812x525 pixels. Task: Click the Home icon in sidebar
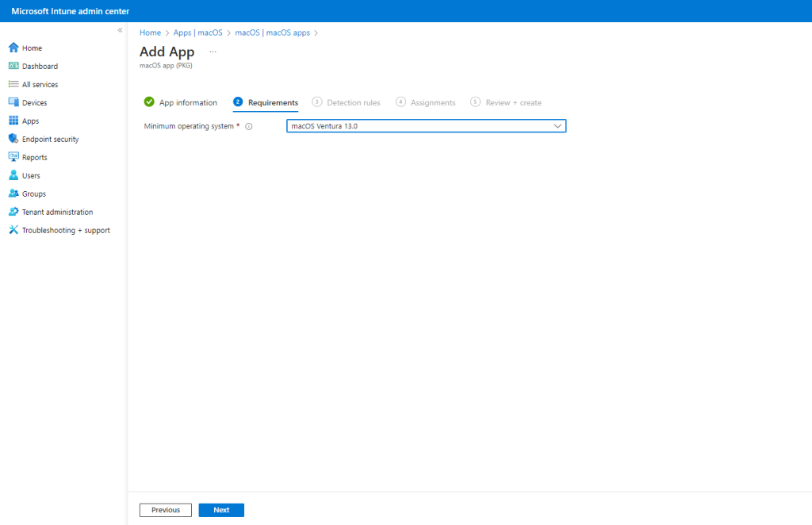pos(13,48)
